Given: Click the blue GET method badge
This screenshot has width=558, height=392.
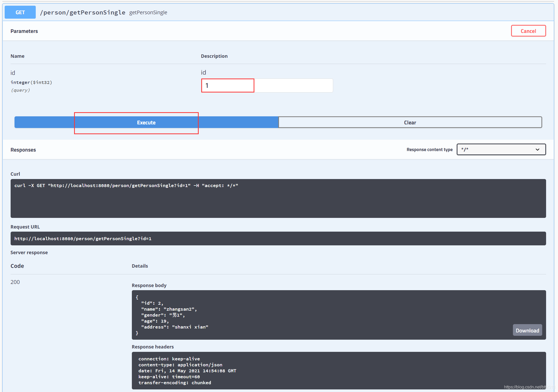Looking at the screenshot, I should [20, 12].
